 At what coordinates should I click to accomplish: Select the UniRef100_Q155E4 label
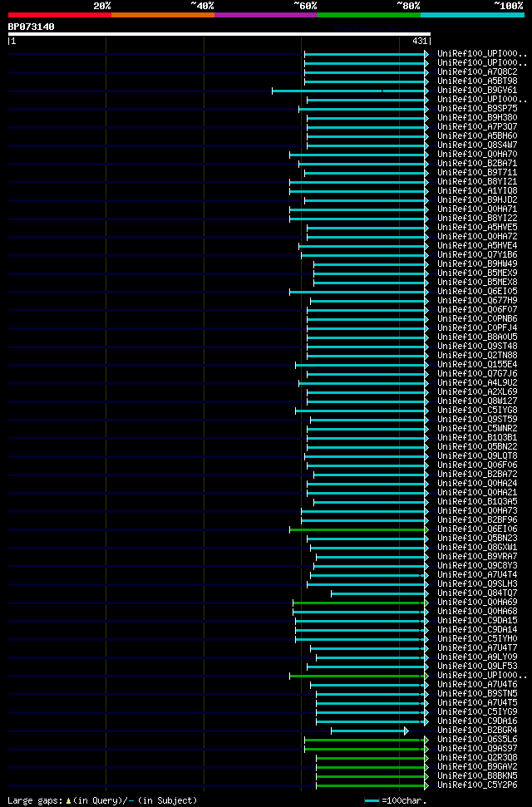click(x=477, y=365)
